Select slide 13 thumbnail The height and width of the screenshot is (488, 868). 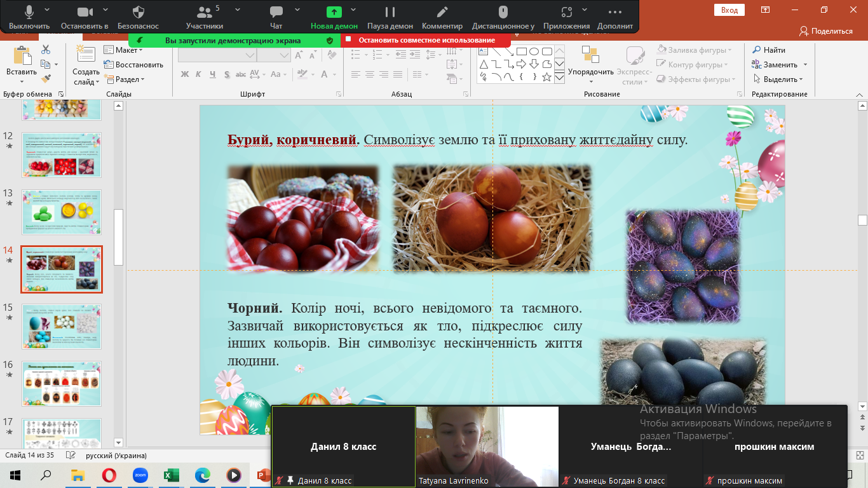(x=62, y=212)
